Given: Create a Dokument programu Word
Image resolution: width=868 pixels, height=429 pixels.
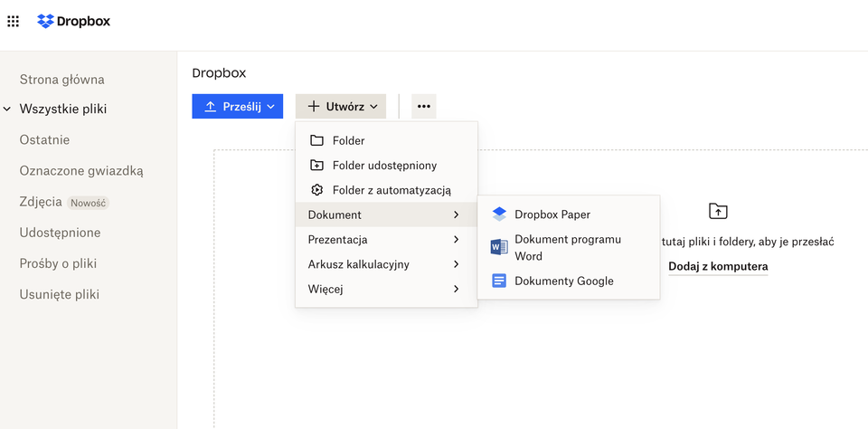Looking at the screenshot, I should pyautogui.click(x=569, y=247).
